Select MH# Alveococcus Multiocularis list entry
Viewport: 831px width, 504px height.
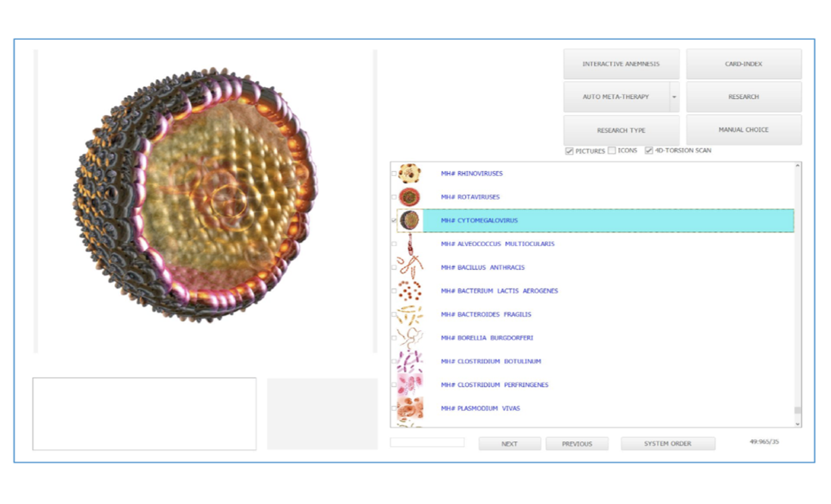point(497,244)
